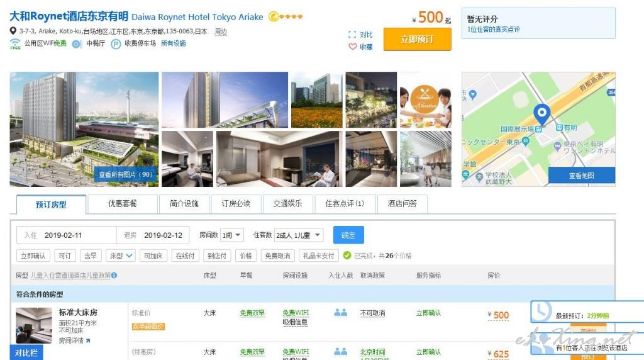Click the child policy info icon

[x=114, y=275]
